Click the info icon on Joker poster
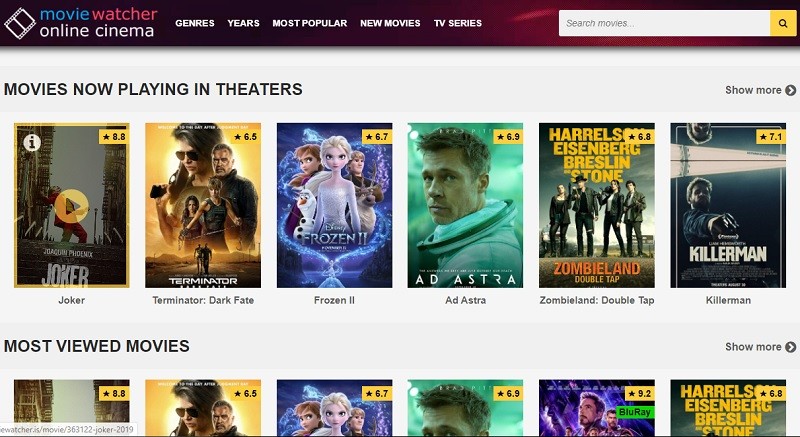 (x=32, y=142)
